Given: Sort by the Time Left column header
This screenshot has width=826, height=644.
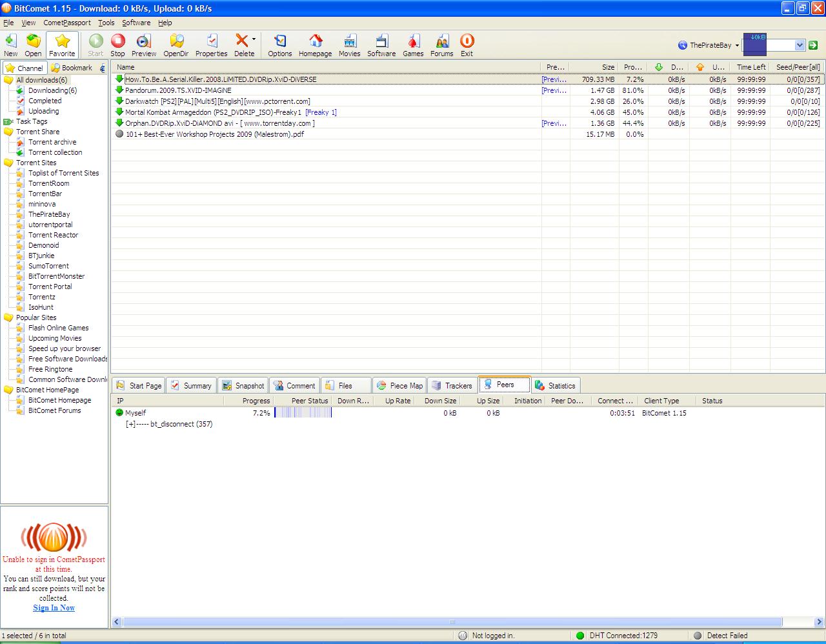Looking at the screenshot, I should tap(750, 67).
